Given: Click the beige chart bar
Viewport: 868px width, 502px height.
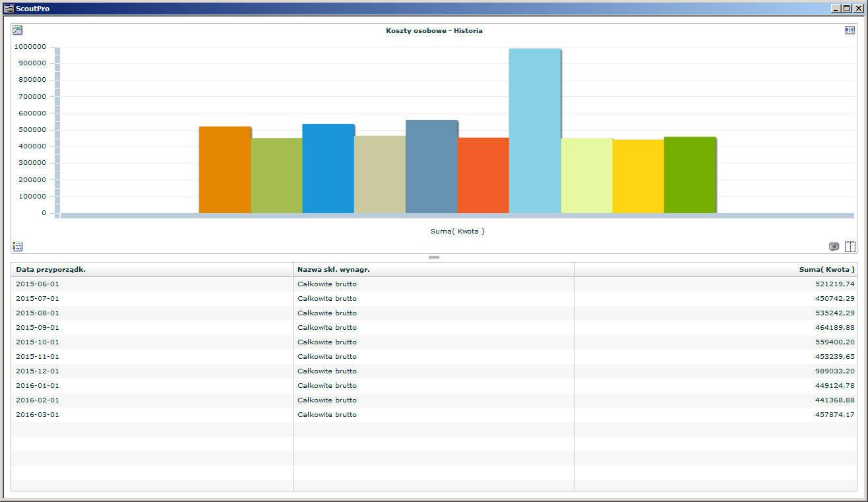Looking at the screenshot, I should (380, 174).
